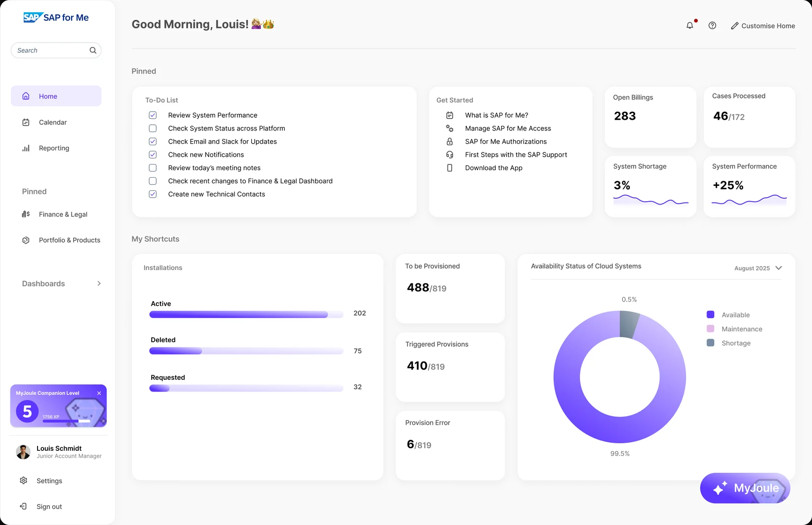Image resolution: width=812 pixels, height=525 pixels.
Task: Click the XP progress bar in companion card
Action: 66,421
